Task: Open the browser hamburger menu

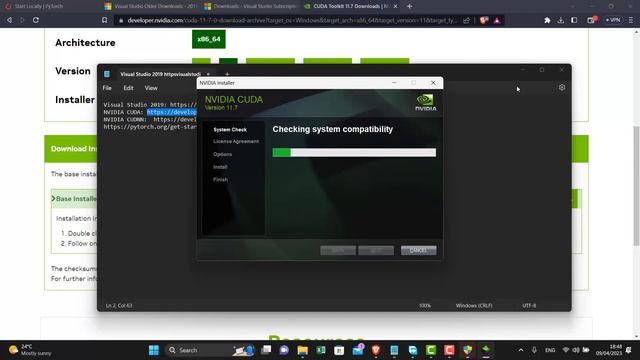Action: tap(631, 20)
